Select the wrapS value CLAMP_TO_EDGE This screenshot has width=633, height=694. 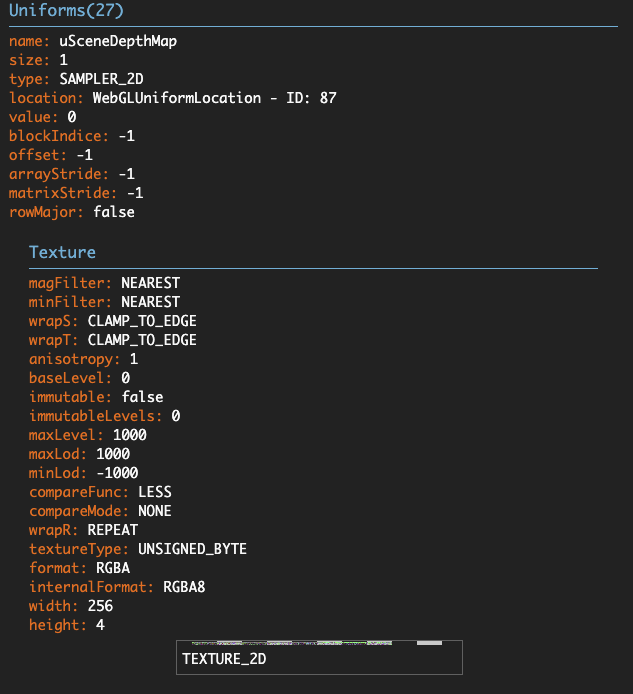point(142,321)
